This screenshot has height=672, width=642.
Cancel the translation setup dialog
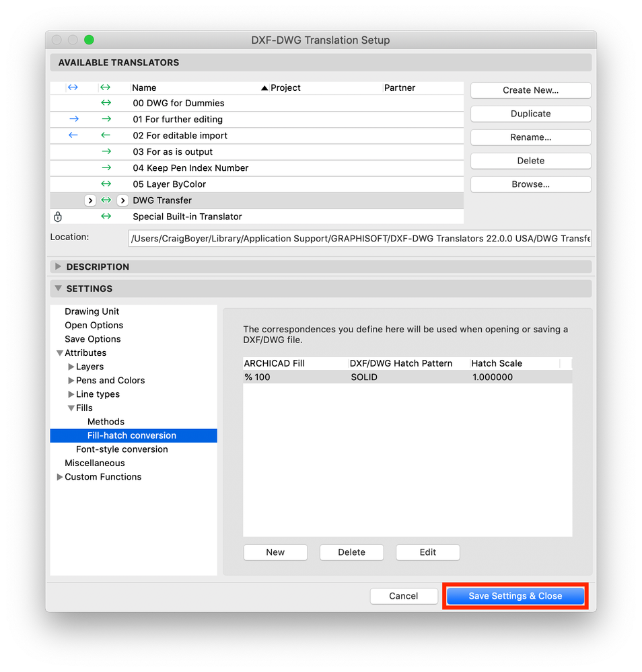pyautogui.click(x=404, y=596)
